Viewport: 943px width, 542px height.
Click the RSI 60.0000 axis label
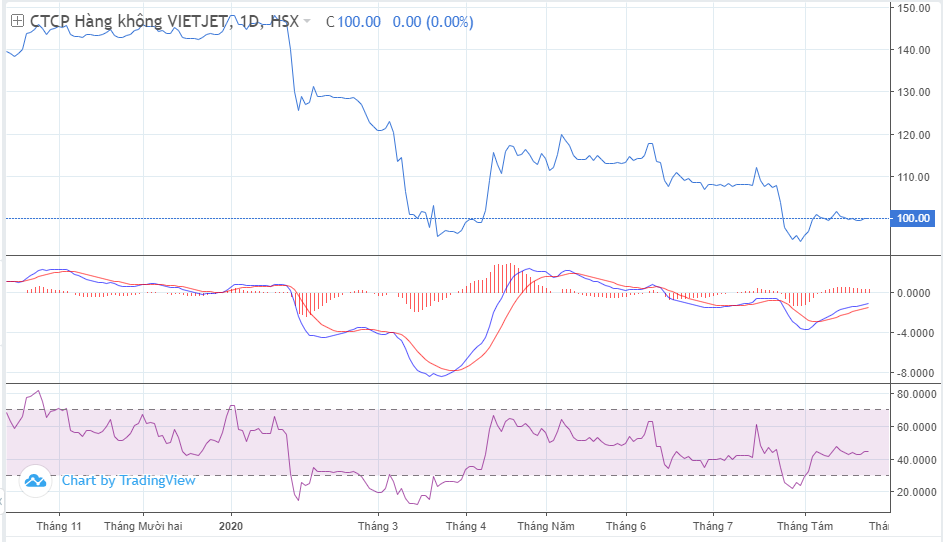(917, 427)
